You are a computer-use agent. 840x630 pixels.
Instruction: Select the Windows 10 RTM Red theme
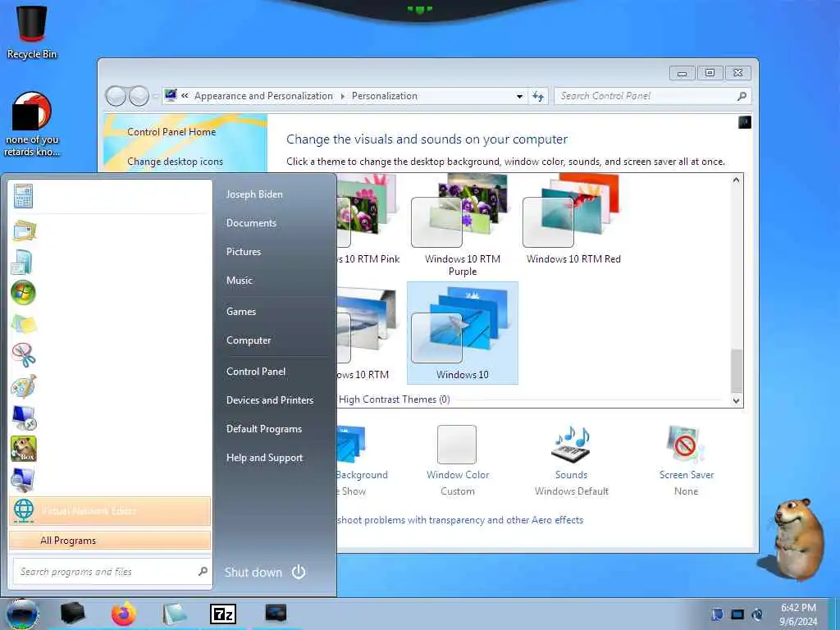[x=573, y=220]
